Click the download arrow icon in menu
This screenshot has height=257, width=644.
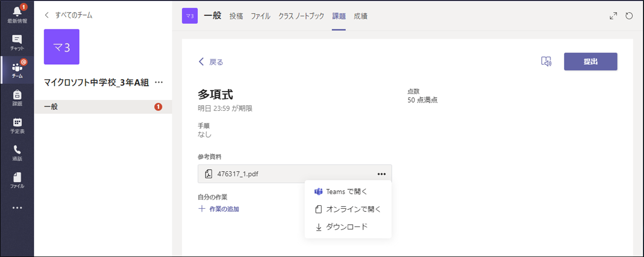coord(318,227)
